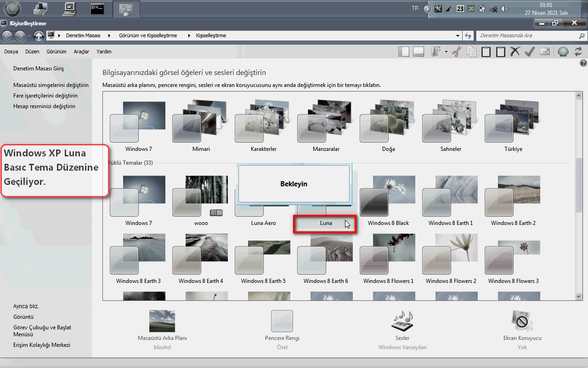
Task: Go back with the Back arrow
Action: point(8,35)
